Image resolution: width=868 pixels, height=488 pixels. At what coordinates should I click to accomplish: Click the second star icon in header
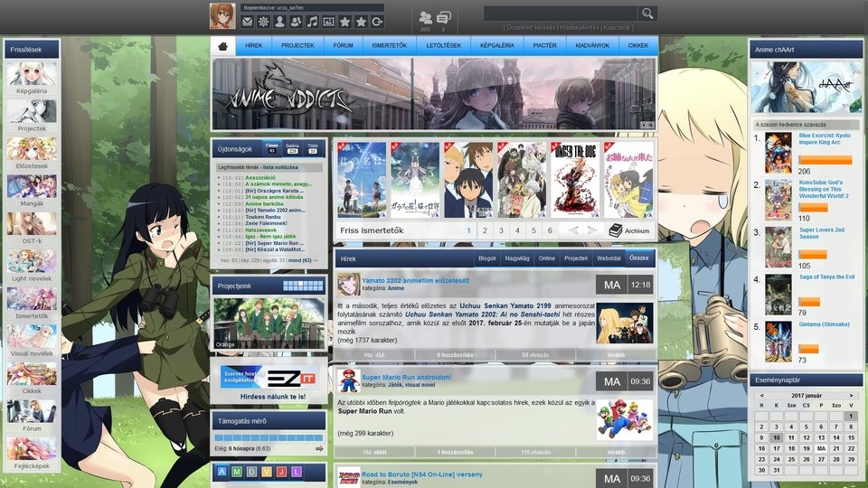pos(361,22)
